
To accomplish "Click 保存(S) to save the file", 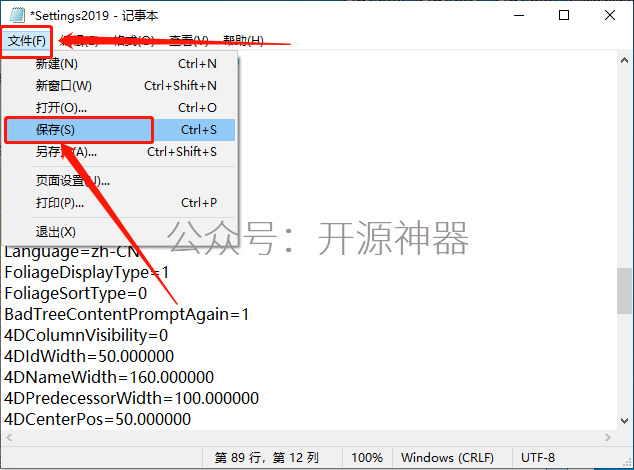I will point(120,130).
